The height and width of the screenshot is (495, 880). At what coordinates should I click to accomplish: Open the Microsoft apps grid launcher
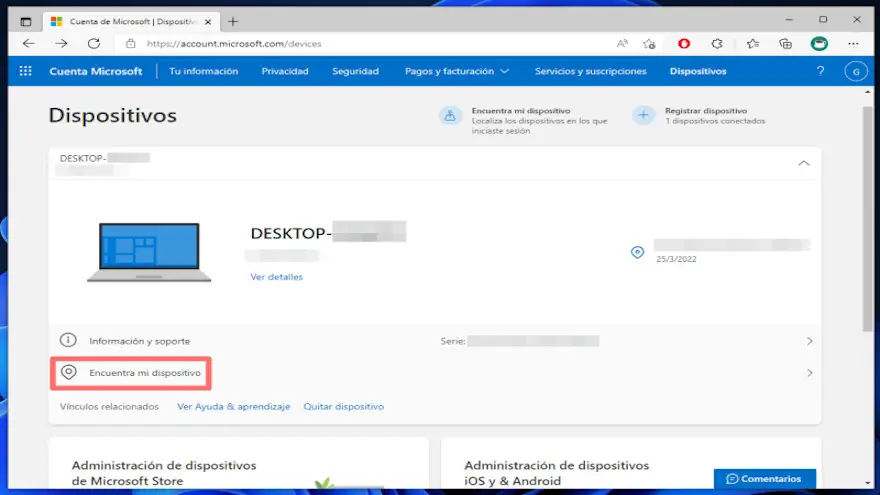click(25, 71)
